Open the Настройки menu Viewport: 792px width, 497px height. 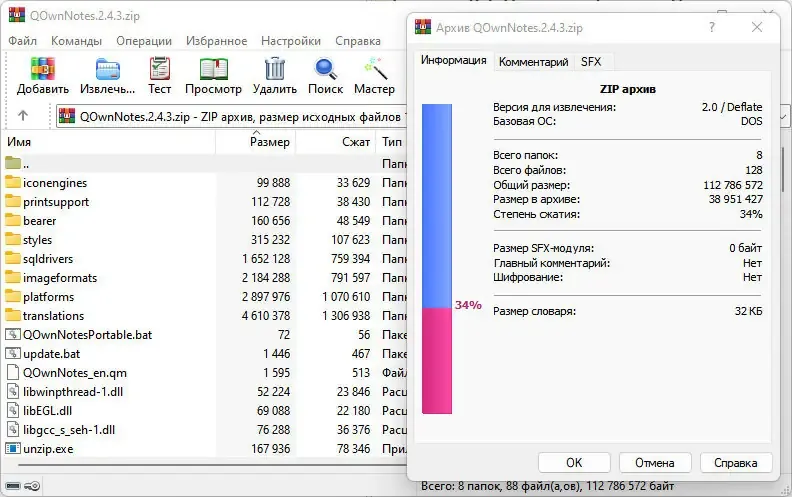coord(291,41)
